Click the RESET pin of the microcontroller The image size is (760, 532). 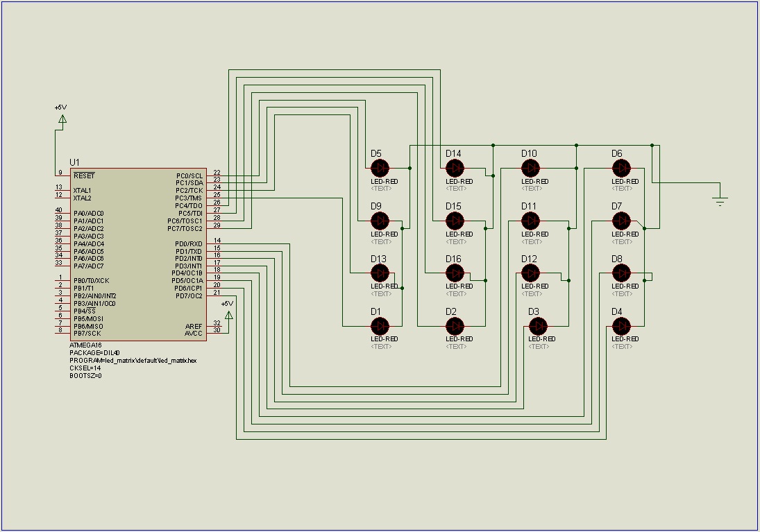(x=83, y=175)
